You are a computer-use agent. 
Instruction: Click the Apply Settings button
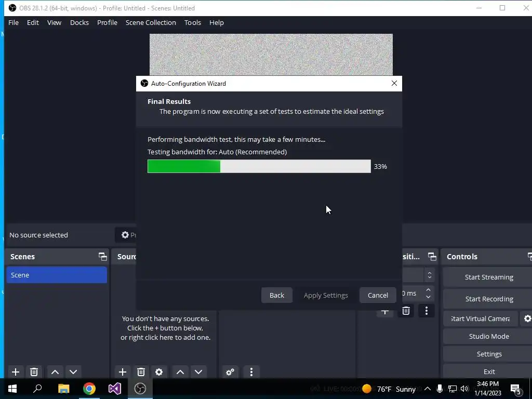(x=326, y=295)
